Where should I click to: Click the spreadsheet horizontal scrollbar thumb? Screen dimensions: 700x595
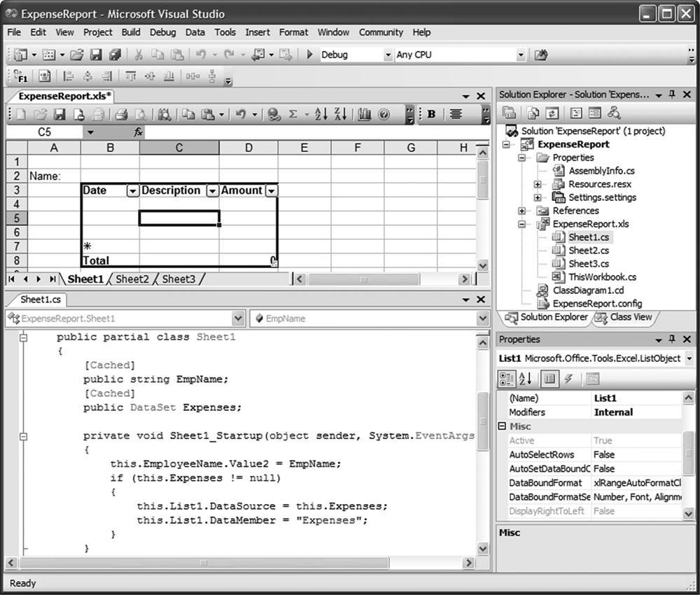point(363,279)
